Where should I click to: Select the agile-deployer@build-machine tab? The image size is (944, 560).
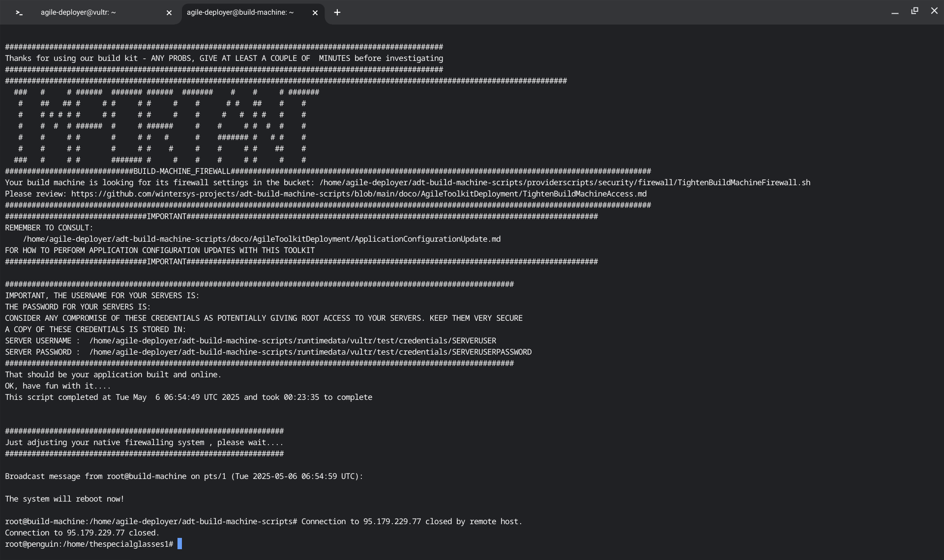click(240, 12)
